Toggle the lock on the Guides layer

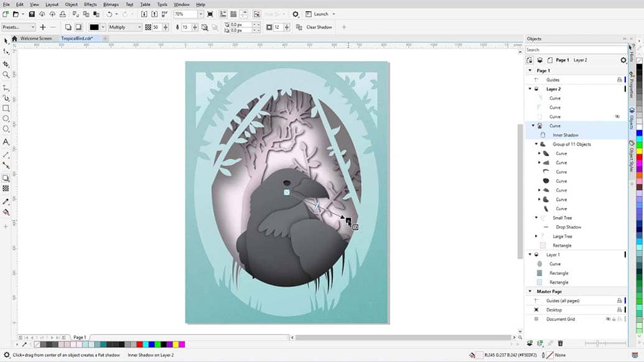coord(619,80)
